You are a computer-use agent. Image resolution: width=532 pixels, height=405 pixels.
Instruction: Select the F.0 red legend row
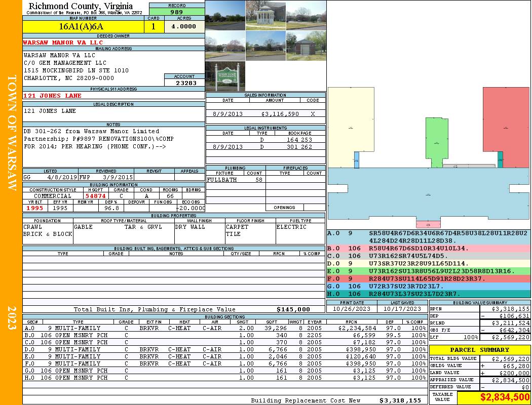pos(428,278)
